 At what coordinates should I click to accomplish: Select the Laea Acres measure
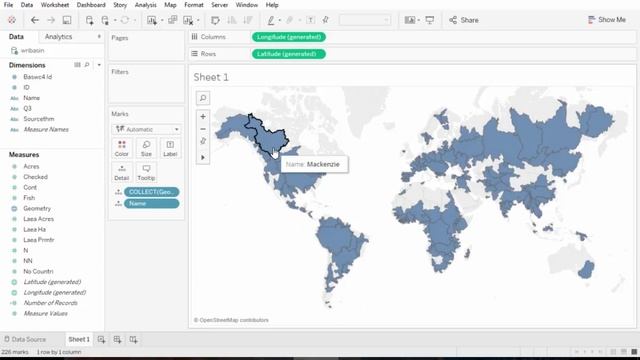click(38, 219)
